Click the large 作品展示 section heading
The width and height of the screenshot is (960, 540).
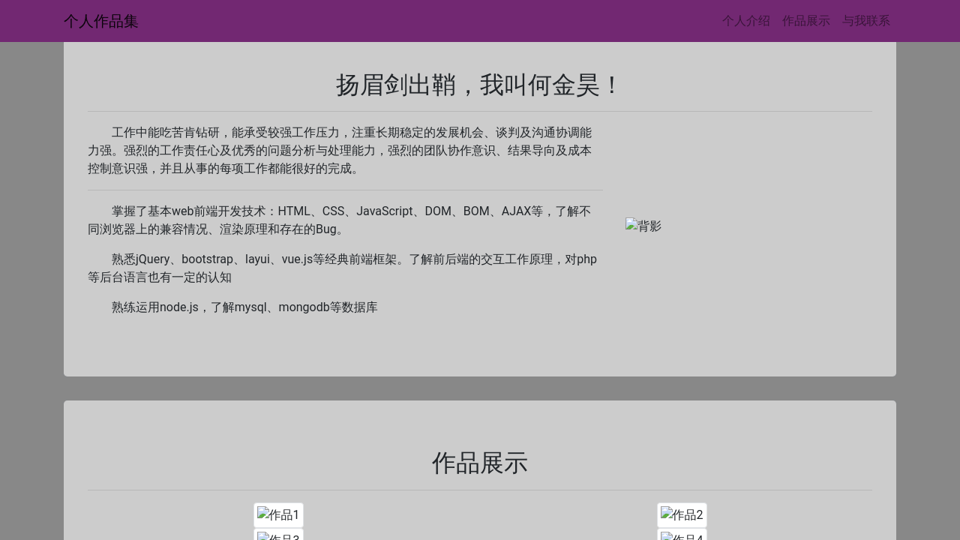click(x=479, y=463)
